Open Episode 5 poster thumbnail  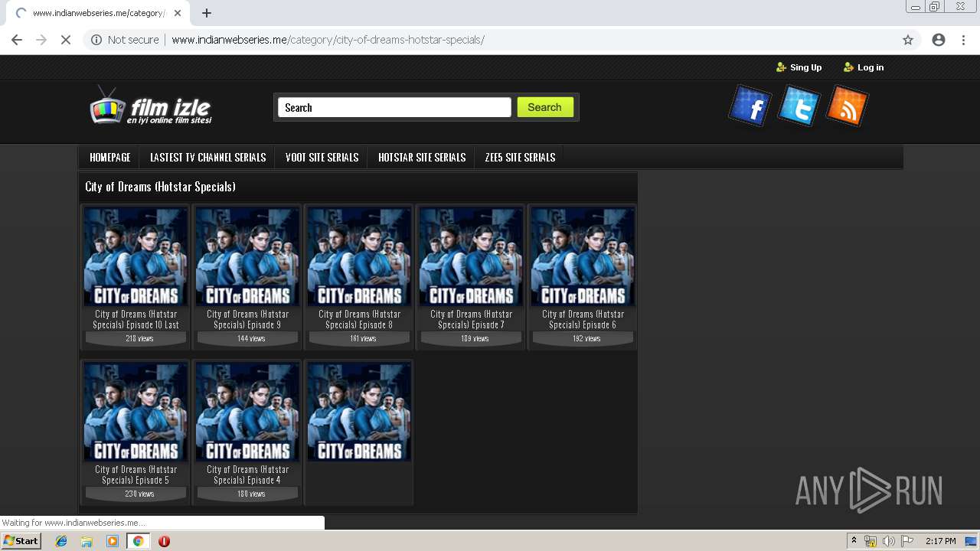pos(136,412)
